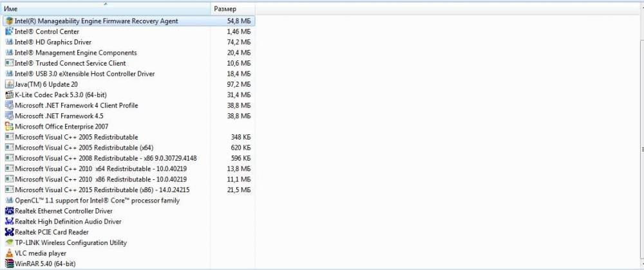The image size is (644, 270).
Task: Click the Realtek High Definition Audio Driver icon
Action: click(x=9, y=222)
